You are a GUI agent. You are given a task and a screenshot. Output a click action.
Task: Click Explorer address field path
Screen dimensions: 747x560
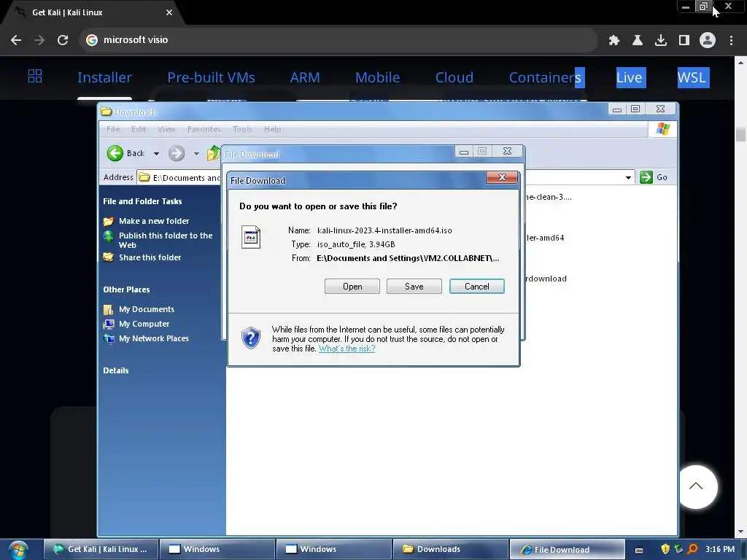point(186,178)
